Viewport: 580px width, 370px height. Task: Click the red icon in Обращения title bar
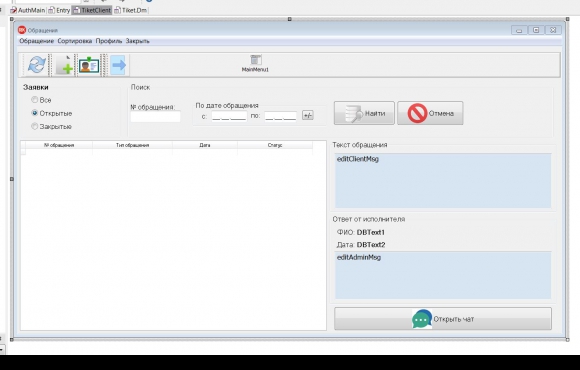click(x=22, y=30)
